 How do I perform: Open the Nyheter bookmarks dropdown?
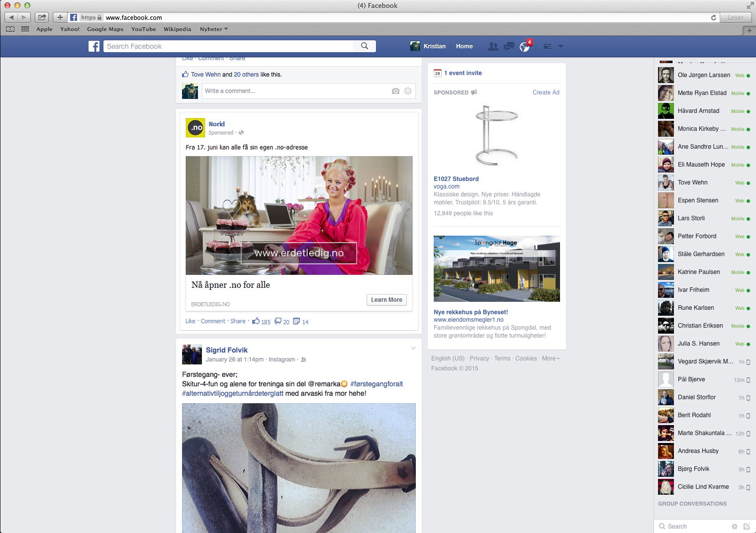coord(214,29)
